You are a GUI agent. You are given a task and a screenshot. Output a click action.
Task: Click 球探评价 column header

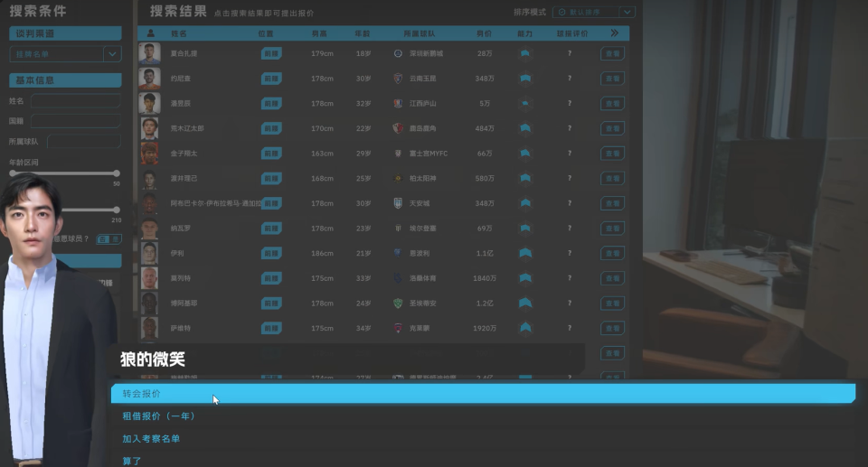[x=572, y=33]
